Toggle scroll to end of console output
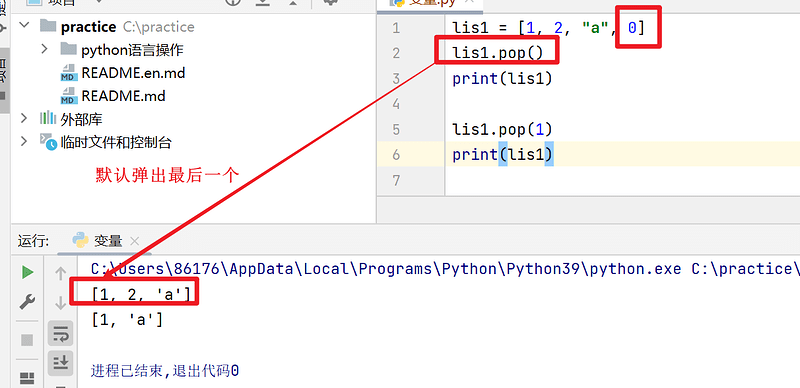The width and height of the screenshot is (800, 388). click(x=61, y=363)
